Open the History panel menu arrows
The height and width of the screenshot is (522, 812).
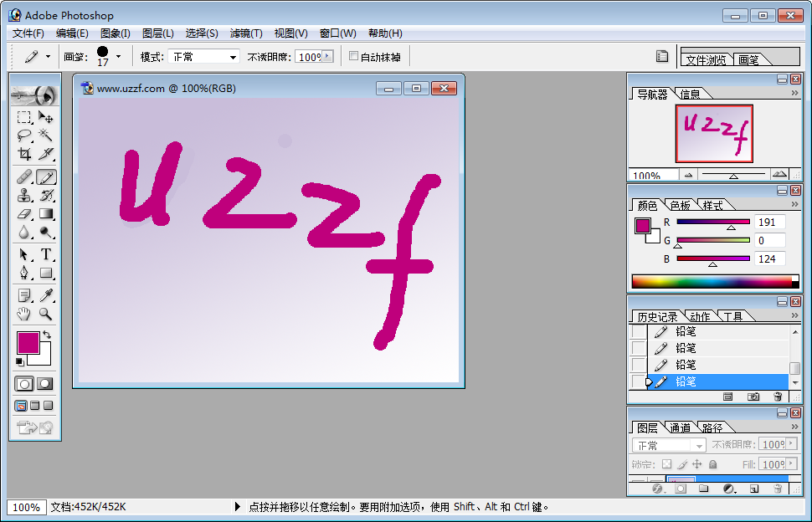(x=795, y=315)
